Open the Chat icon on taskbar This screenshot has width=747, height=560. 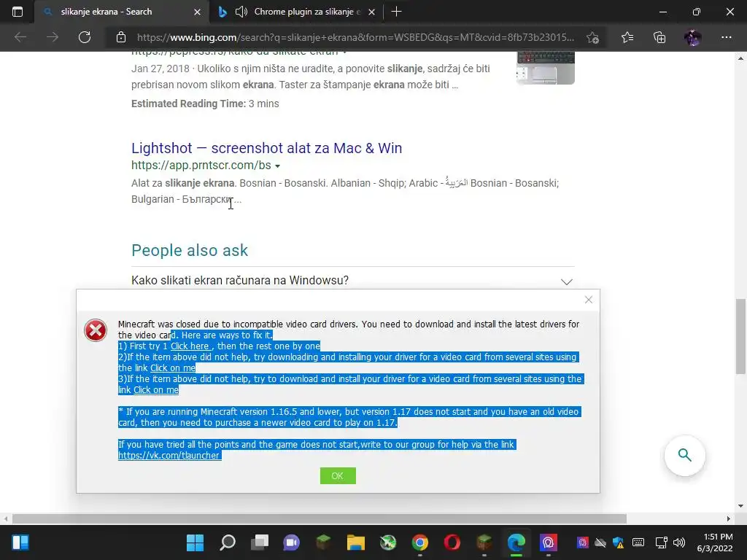pyautogui.click(x=292, y=542)
